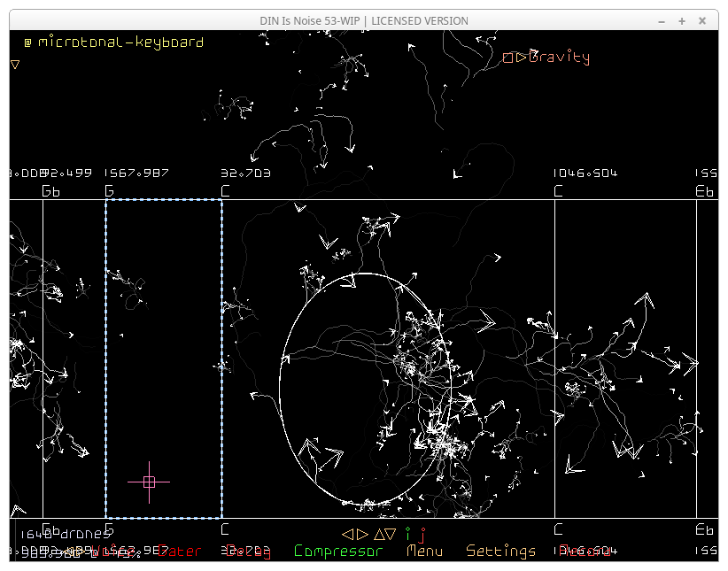This screenshot has width=728, height=571.
Task: Click the drones count label
Action: click(66, 534)
